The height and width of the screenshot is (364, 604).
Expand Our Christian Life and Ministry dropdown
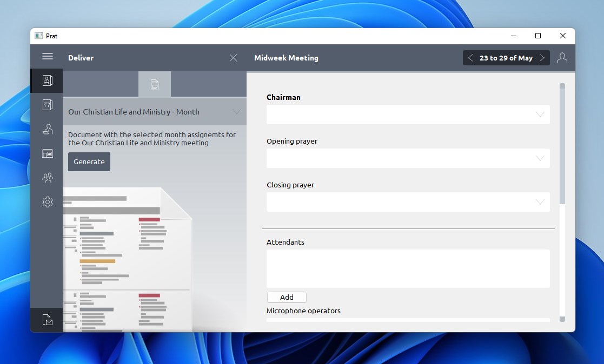point(155,112)
